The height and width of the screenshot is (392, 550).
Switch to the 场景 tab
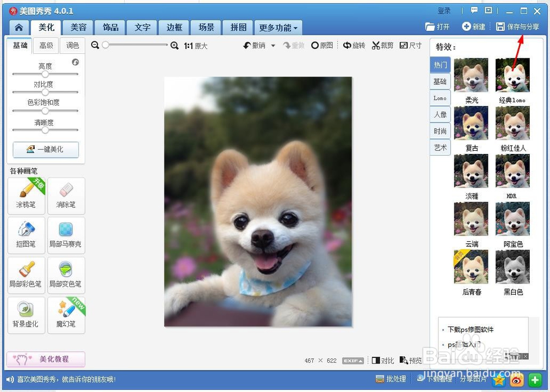pyautogui.click(x=206, y=27)
